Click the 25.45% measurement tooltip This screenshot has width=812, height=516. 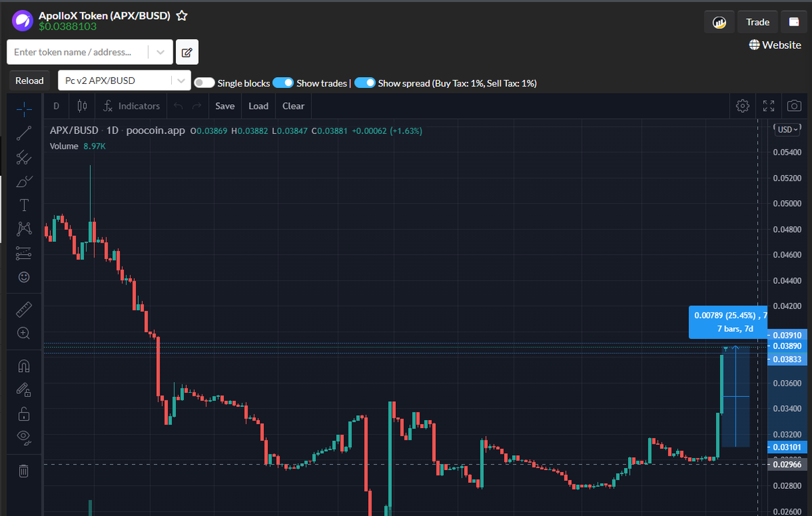(x=728, y=322)
